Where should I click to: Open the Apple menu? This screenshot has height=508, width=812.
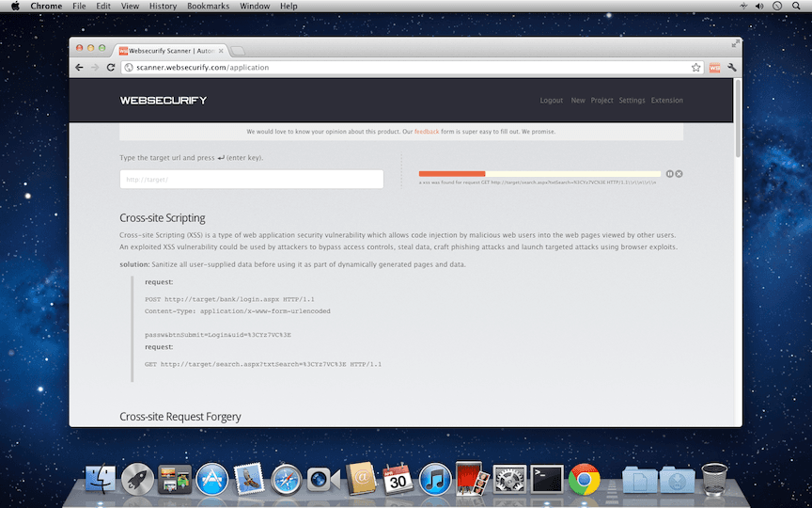point(15,7)
